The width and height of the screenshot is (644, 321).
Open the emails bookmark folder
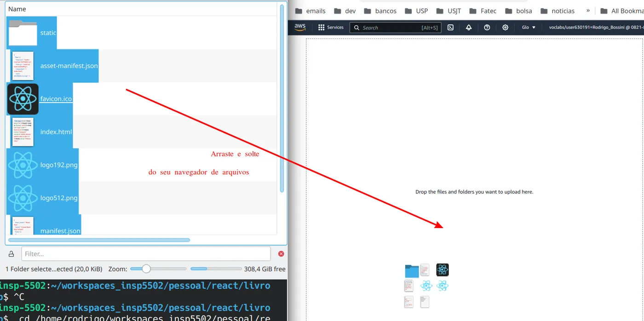(x=310, y=11)
